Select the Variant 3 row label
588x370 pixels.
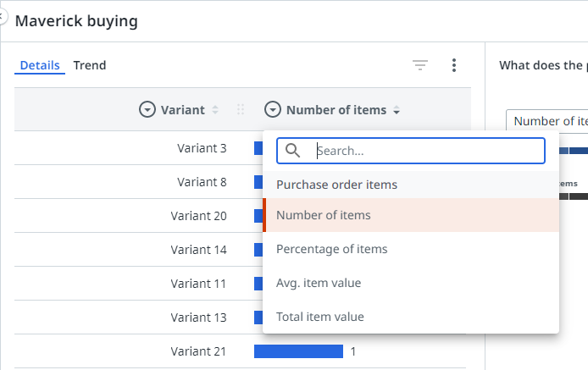tap(202, 148)
